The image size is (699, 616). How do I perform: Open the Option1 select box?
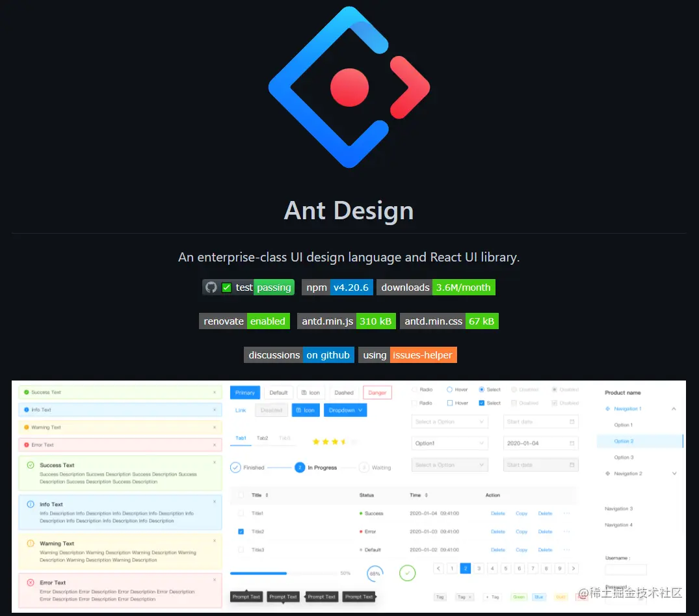[x=449, y=443]
